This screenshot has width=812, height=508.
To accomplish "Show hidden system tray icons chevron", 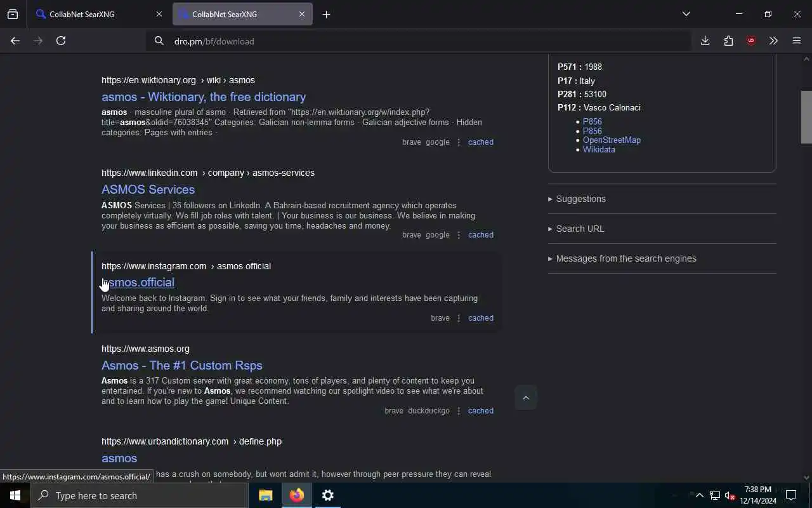I will (x=699, y=495).
